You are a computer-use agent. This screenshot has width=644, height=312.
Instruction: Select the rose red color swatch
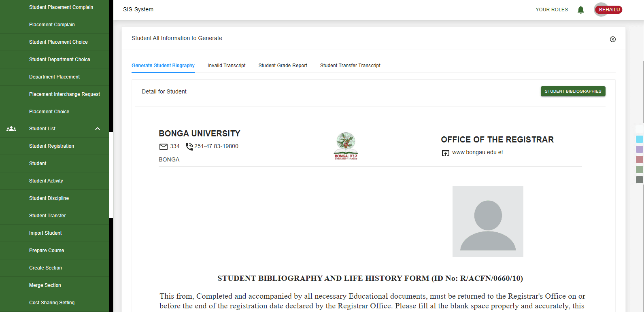[640, 159]
